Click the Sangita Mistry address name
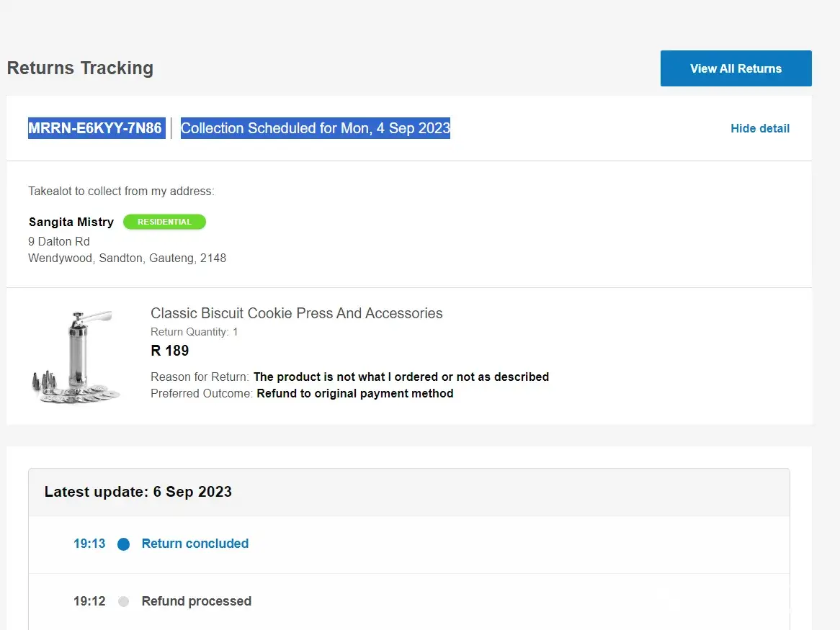 click(71, 222)
